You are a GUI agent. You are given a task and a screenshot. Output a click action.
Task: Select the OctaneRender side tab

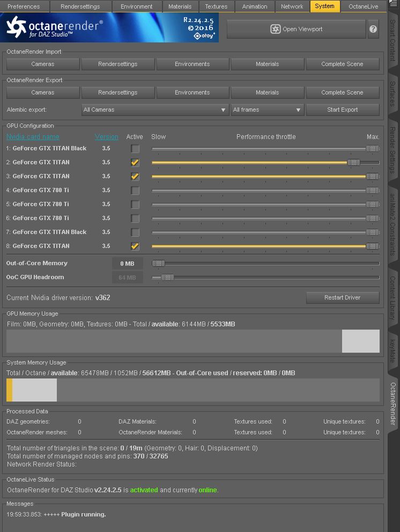(393, 404)
